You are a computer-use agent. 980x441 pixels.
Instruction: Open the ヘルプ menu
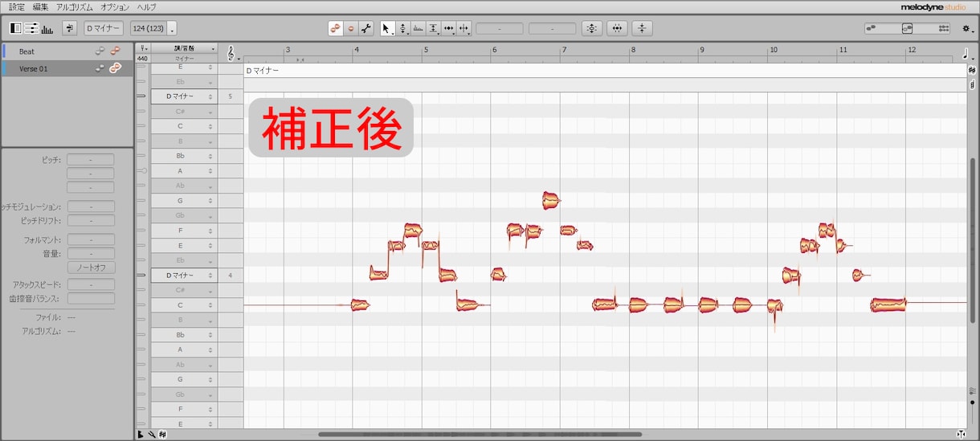tap(147, 6)
